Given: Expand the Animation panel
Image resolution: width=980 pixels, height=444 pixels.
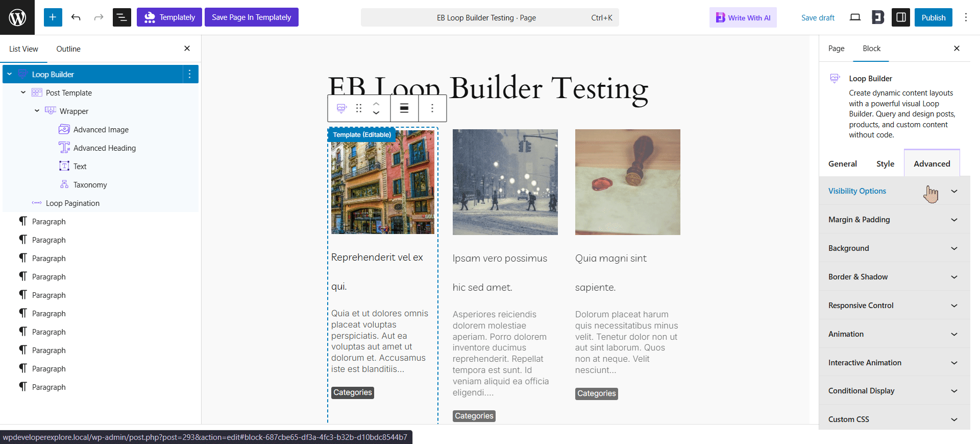Looking at the screenshot, I should point(894,334).
